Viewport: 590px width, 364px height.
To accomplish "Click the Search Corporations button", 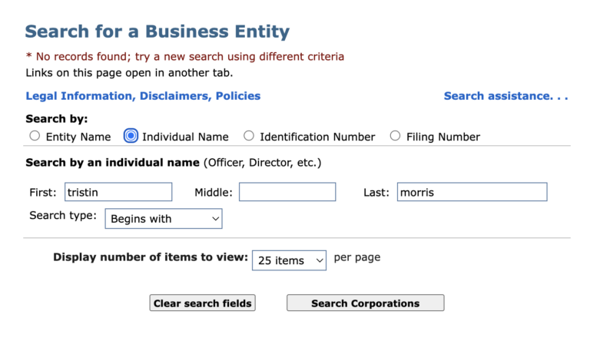I will point(365,303).
